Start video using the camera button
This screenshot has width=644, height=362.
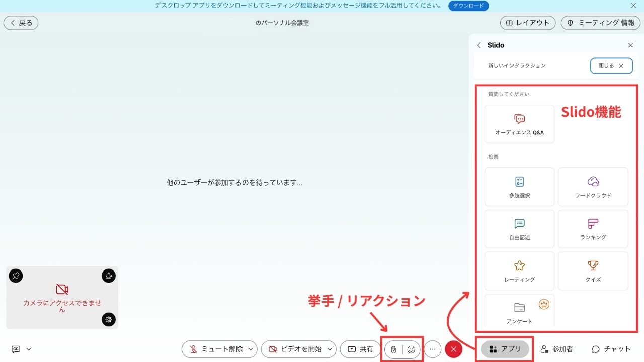point(294,349)
